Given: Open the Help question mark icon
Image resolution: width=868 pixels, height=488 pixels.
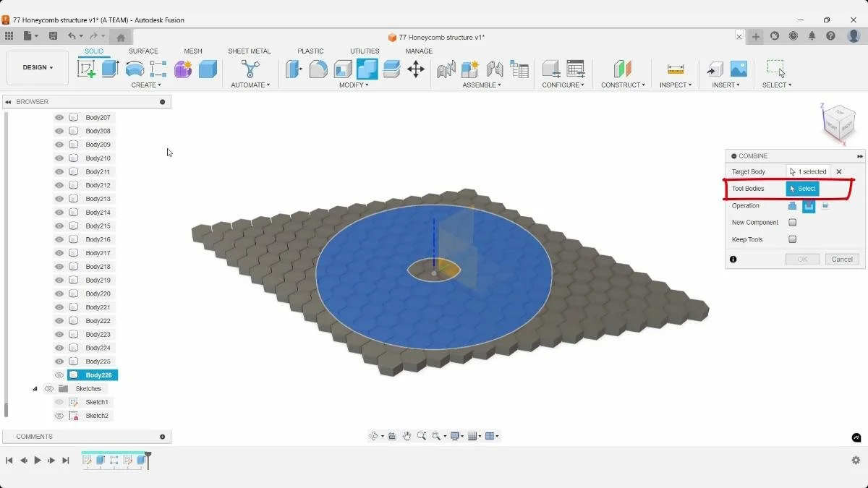Looking at the screenshot, I should click(831, 36).
